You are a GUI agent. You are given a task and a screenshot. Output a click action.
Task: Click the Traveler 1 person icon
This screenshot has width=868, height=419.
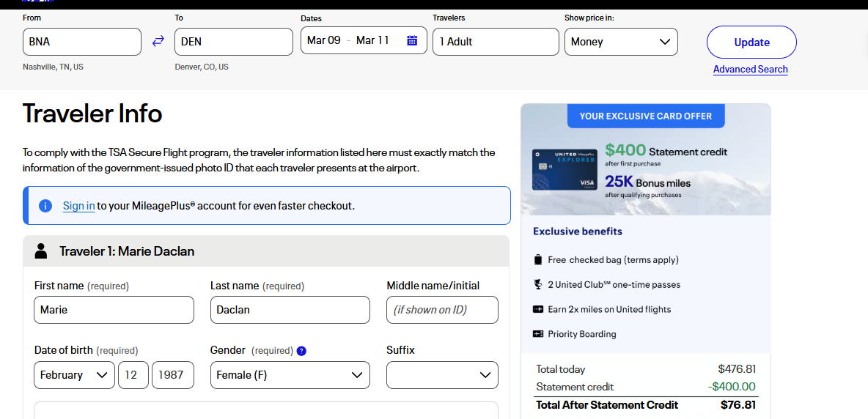tap(41, 251)
